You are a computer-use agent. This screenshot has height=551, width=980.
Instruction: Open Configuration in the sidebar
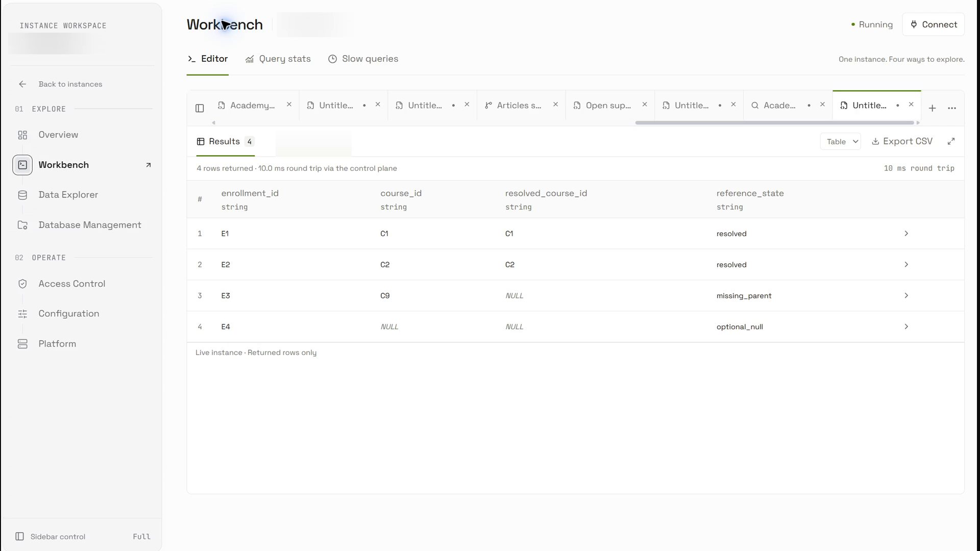[68, 314]
